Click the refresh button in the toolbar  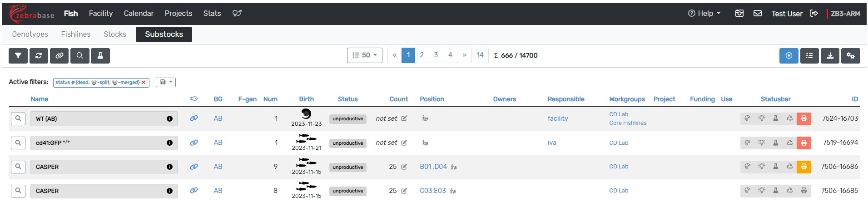click(39, 55)
